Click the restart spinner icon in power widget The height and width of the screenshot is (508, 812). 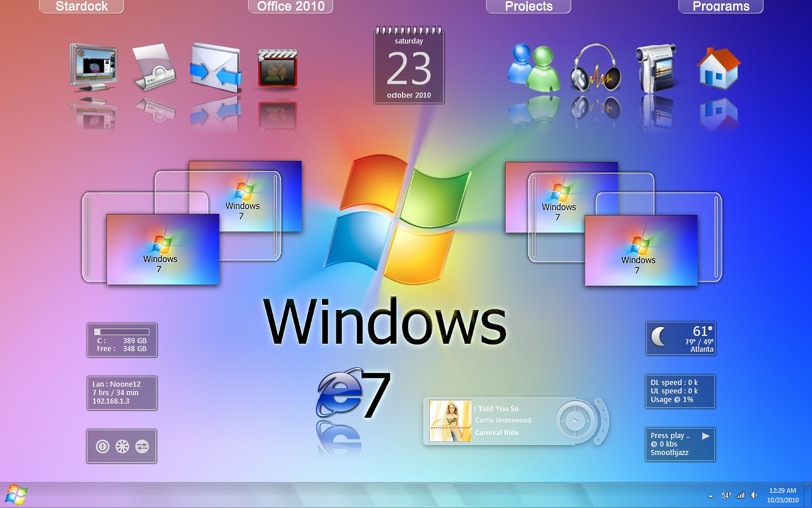point(122,446)
